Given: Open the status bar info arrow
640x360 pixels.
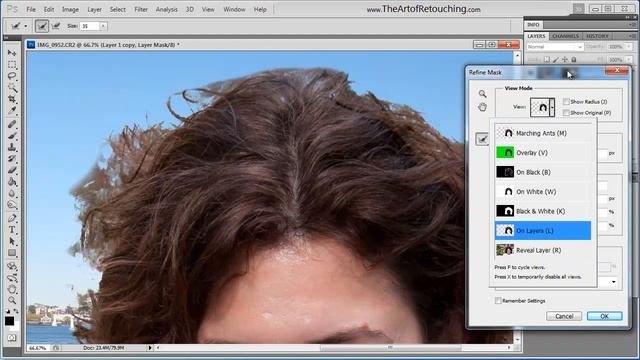Looking at the screenshot, I should point(150,348).
